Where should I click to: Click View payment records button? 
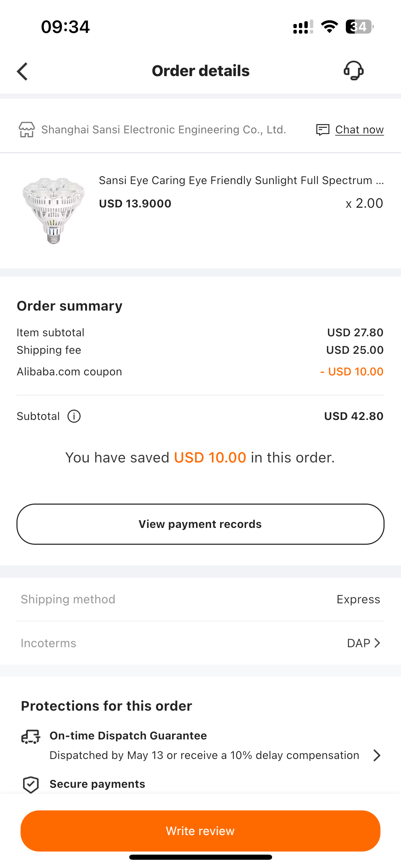coord(200,524)
